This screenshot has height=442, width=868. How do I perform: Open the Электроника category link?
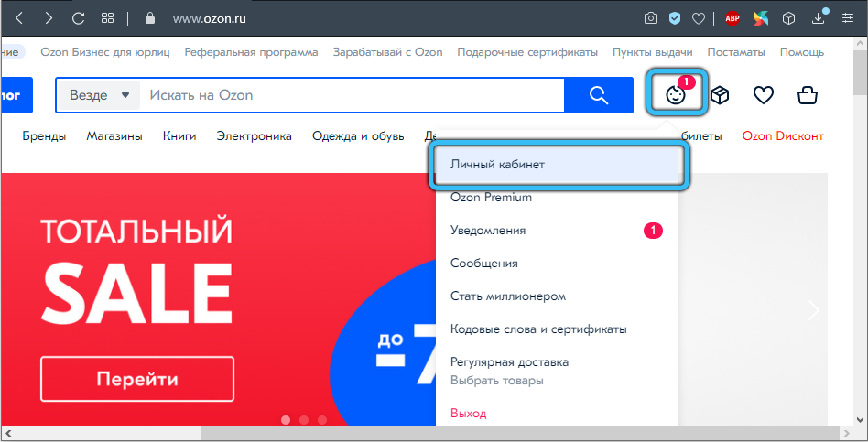pyautogui.click(x=254, y=136)
